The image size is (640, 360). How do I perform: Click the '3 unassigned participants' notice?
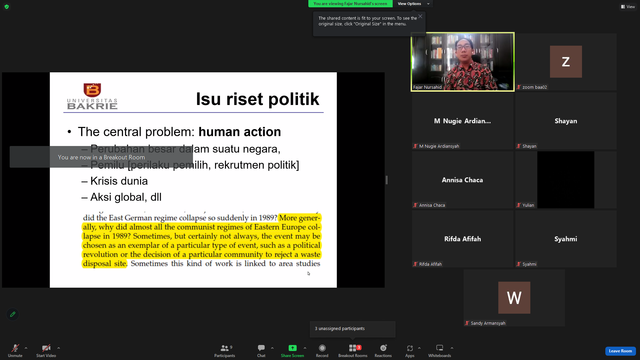point(353,329)
